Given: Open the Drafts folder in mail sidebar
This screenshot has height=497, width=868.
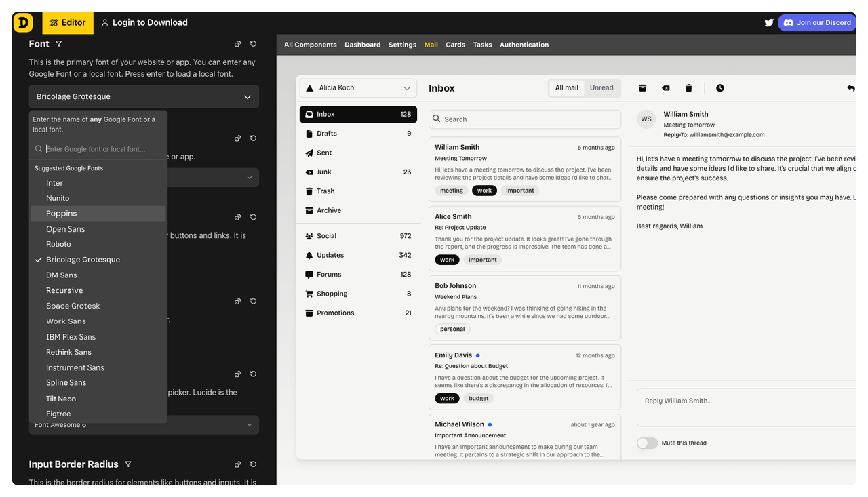Looking at the screenshot, I should (358, 134).
